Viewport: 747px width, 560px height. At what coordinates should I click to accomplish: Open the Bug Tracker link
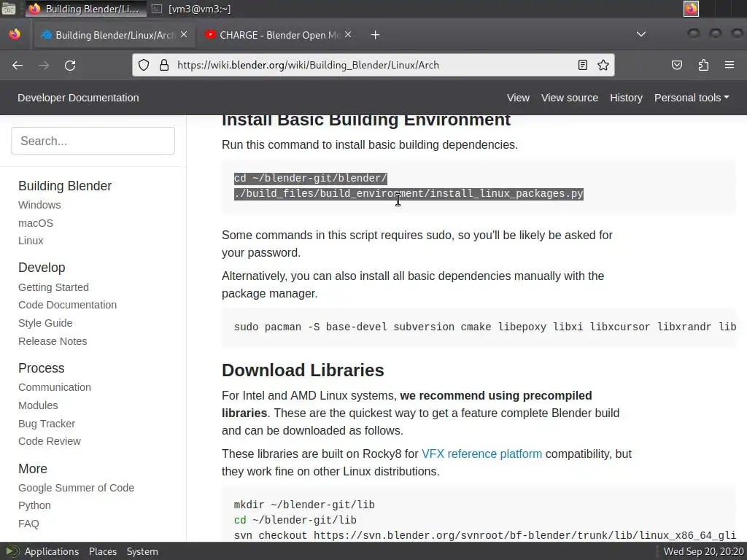point(47,424)
